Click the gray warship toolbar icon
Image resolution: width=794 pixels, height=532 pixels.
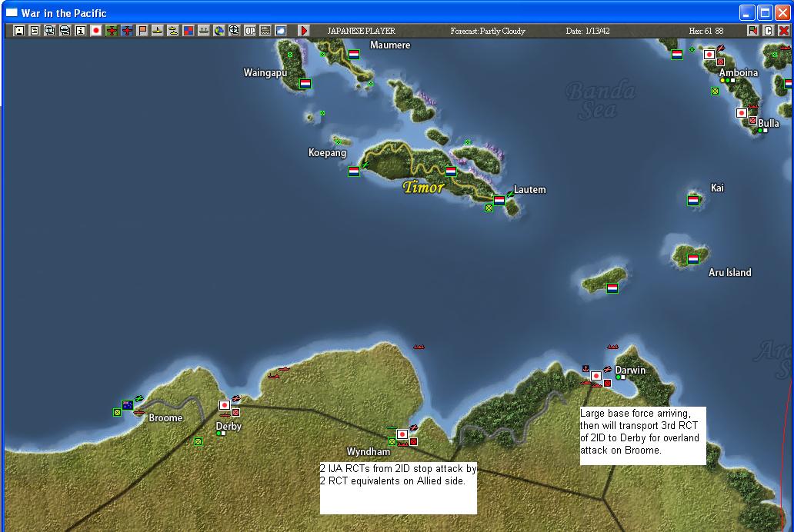204,31
